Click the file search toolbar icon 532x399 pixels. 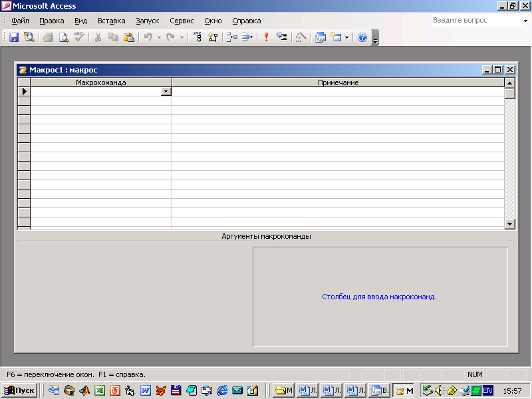click(x=29, y=37)
